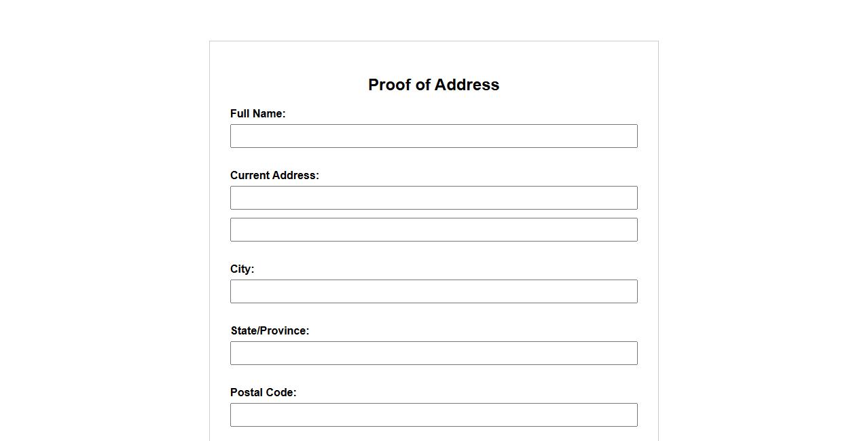Activate the address line two box
Screen dimensions: 868x441
pyautogui.click(x=433, y=229)
